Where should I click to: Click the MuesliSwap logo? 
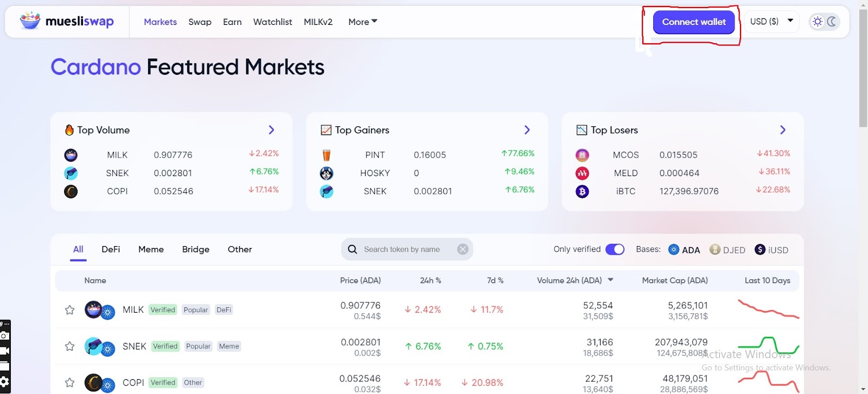coord(67,21)
